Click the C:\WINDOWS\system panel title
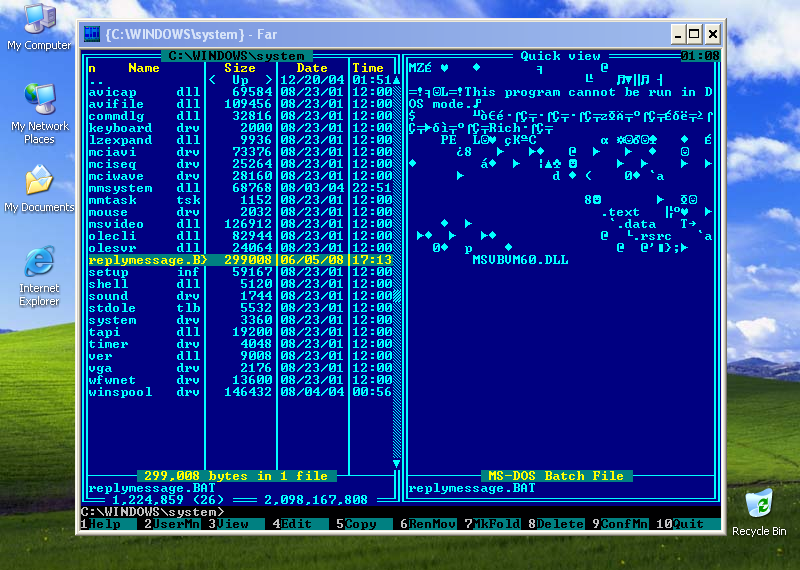 [x=236, y=56]
